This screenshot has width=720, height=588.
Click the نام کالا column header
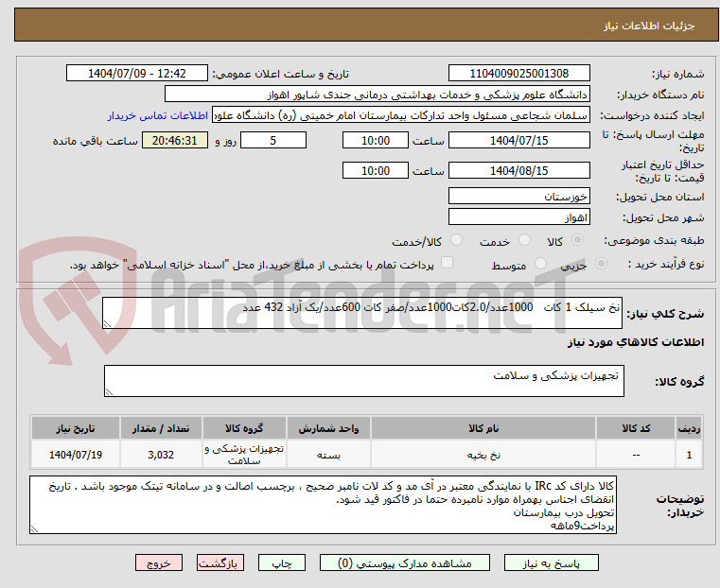point(483,428)
